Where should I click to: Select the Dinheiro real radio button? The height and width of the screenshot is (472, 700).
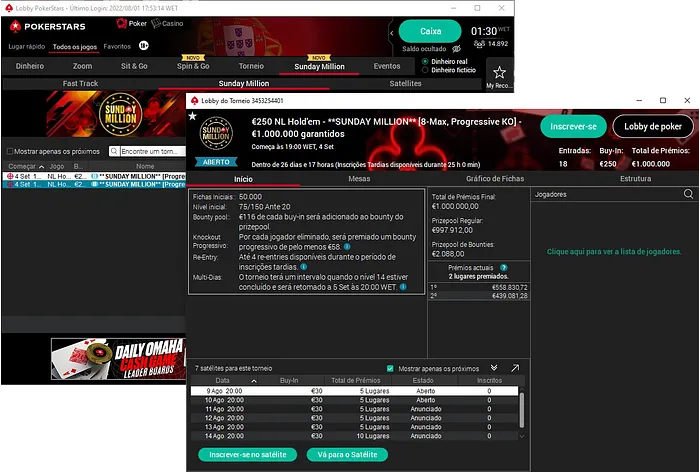click(x=425, y=62)
